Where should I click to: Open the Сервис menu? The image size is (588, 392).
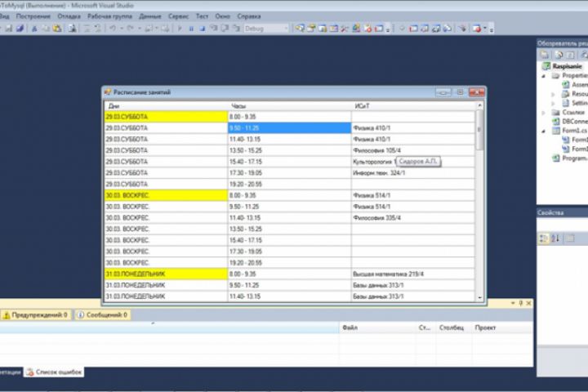click(179, 16)
